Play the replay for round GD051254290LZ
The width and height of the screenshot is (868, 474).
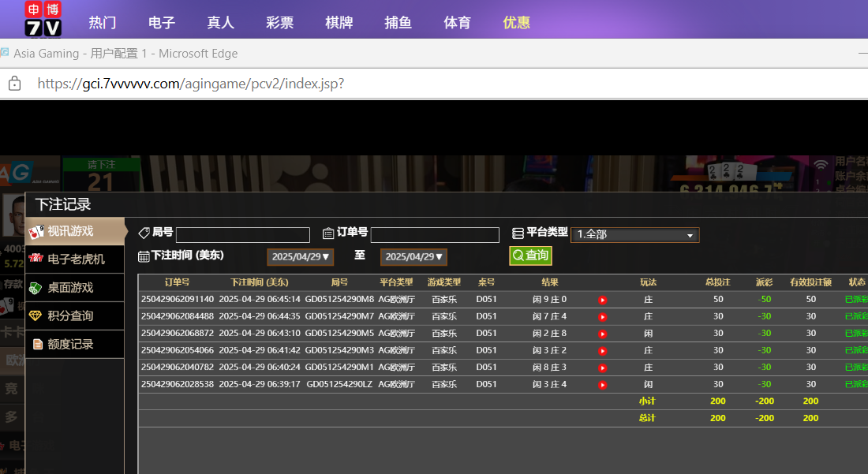pos(602,385)
